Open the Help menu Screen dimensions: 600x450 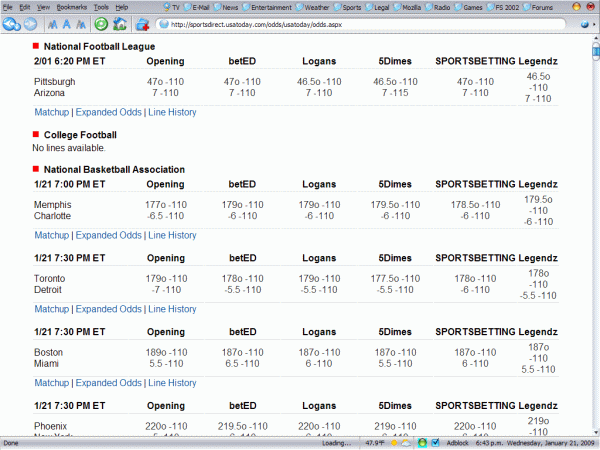(122, 7)
